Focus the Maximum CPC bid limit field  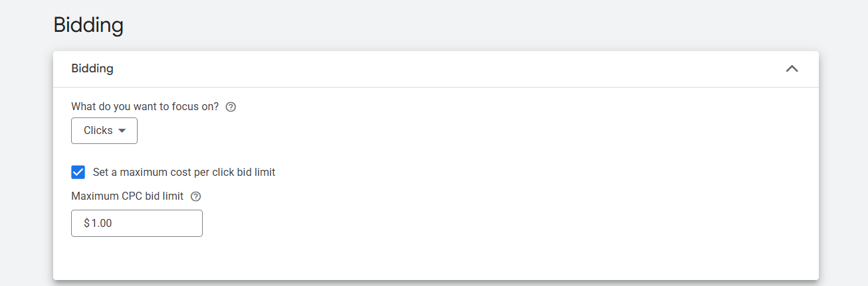click(x=137, y=224)
